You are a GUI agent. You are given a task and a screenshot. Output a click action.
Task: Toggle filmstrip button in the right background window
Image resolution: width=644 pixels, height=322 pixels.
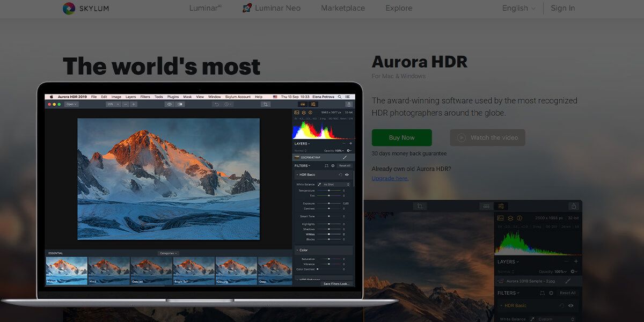pyautogui.click(x=486, y=206)
